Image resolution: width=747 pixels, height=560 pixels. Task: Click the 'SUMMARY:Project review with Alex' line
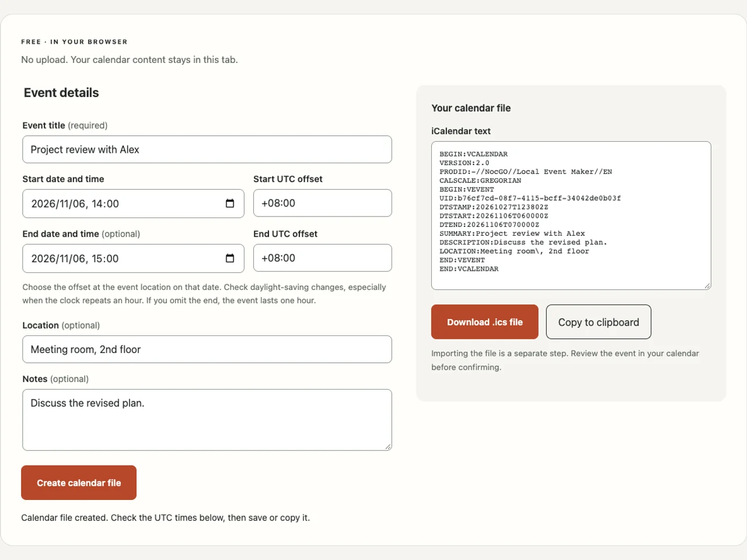pos(512,233)
